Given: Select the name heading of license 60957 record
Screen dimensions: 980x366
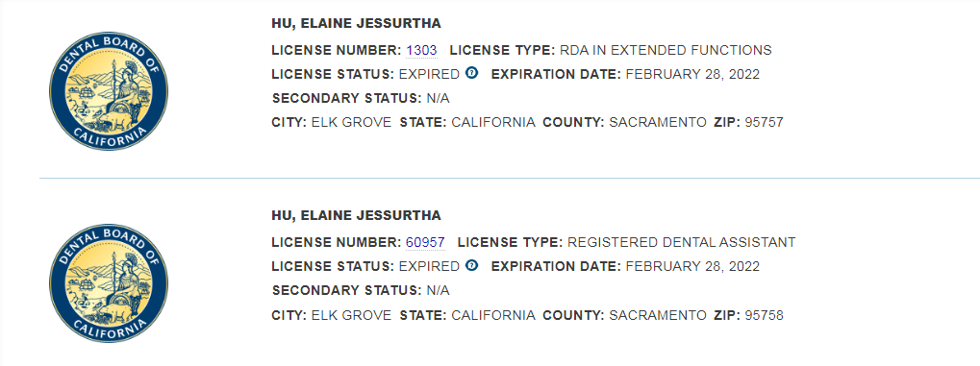Looking at the screenshot, I should (356, 216).
